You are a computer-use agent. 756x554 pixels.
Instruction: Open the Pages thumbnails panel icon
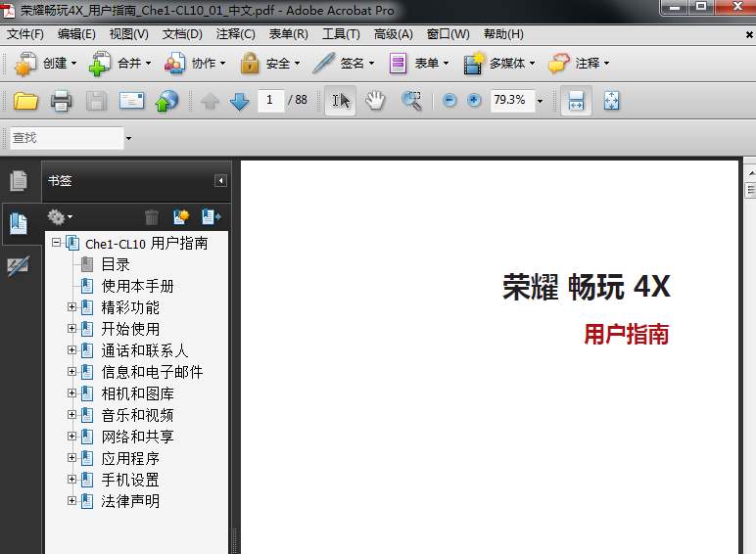pos(19,181)
